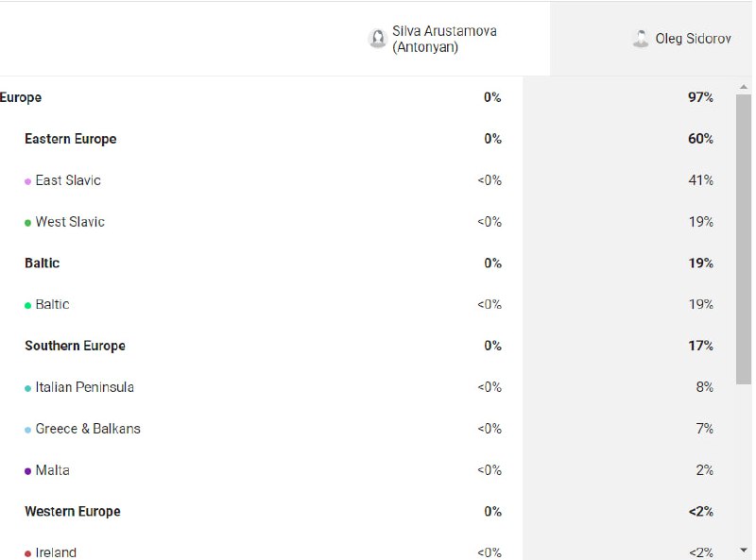The image size is (756, 560).
Task: Click the East Slavic pink color dot
Action: [x=28, y=181]
